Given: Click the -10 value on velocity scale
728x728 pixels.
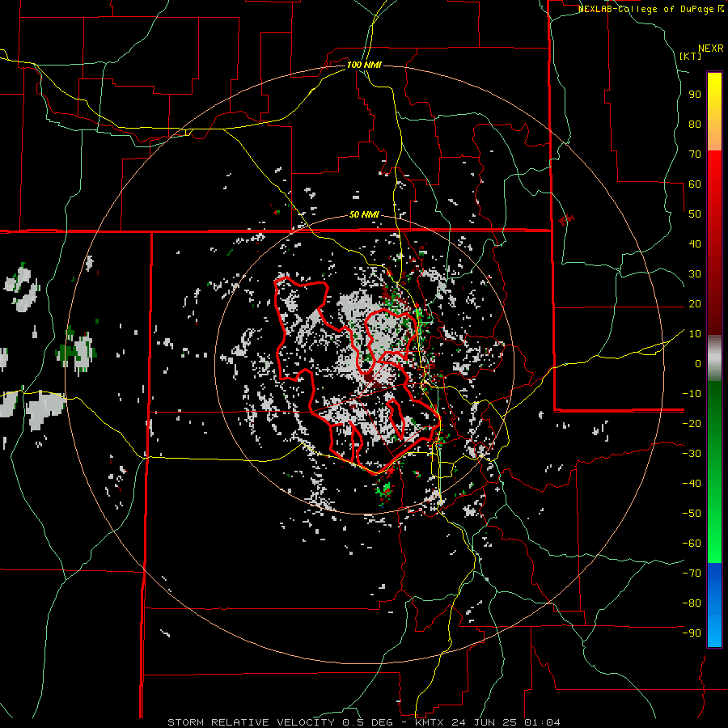Looking at the screenshot, I should [692, 394].
